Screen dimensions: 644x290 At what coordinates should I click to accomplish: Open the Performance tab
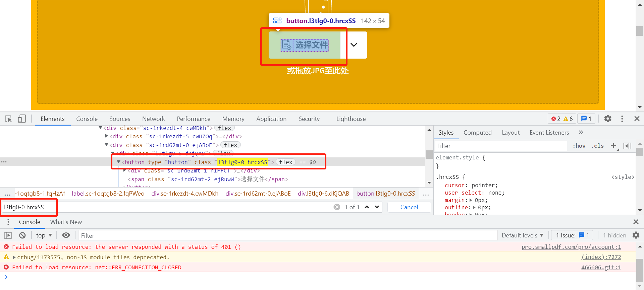(194, 119)
